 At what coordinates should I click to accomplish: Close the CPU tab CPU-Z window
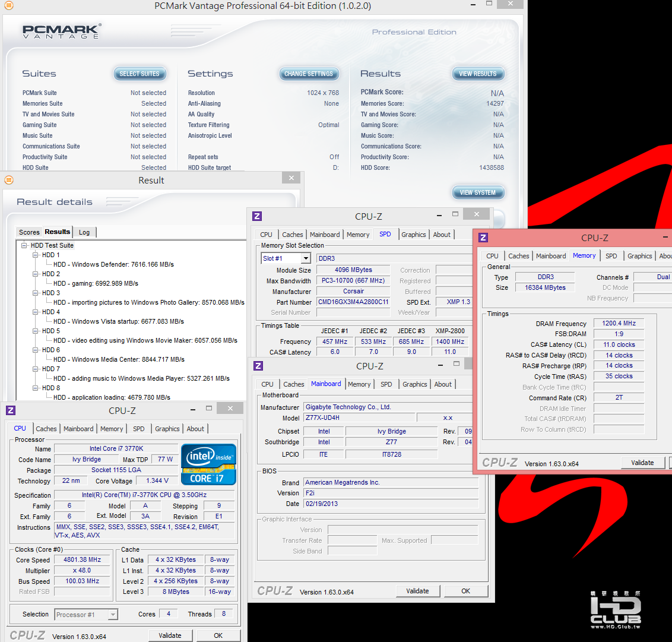[230, 408]
